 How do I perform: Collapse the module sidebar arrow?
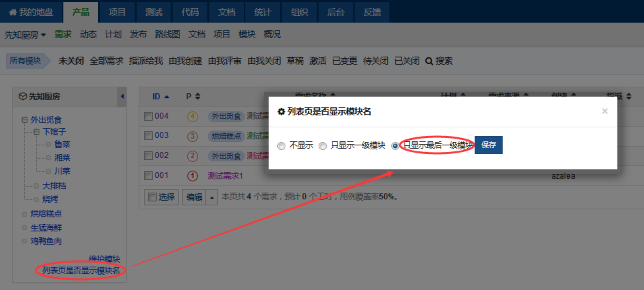point(122,97)
